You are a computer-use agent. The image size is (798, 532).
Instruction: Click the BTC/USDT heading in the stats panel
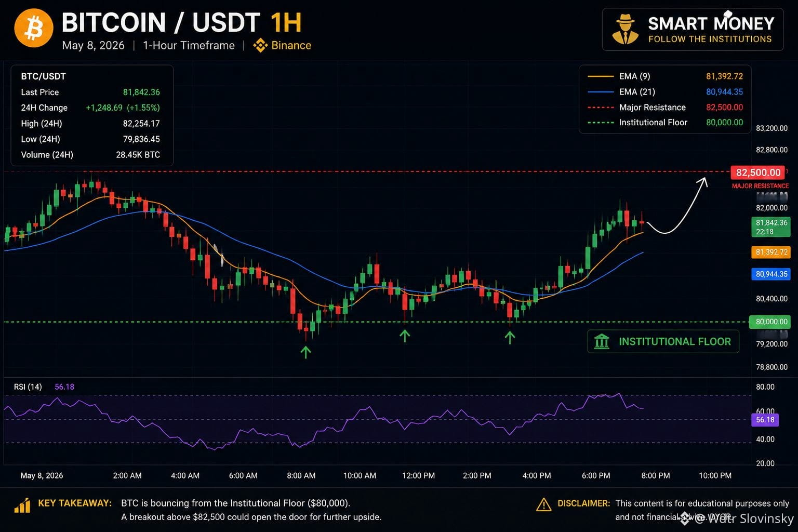[44, 76]
